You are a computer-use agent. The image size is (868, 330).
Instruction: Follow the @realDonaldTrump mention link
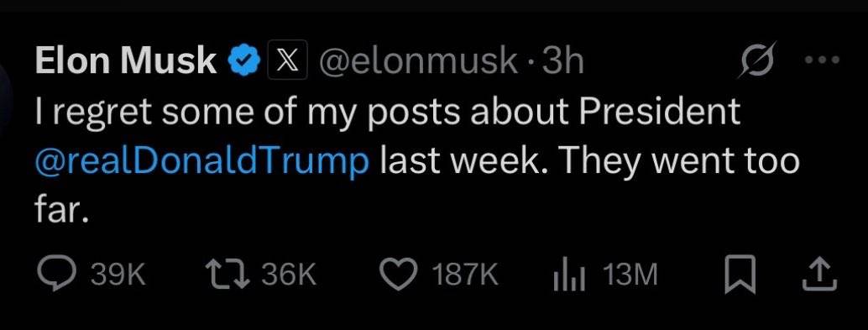201,162
